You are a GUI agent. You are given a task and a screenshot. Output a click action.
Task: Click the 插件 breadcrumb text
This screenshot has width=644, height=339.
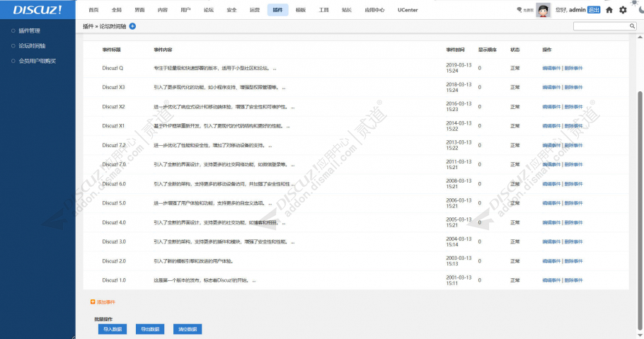click(88, 26)
